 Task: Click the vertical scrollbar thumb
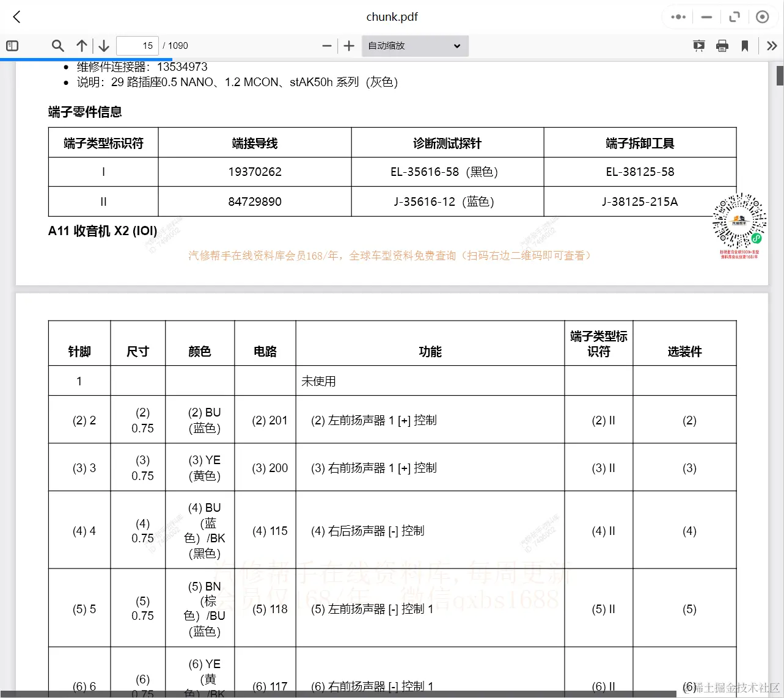pos(780,75)
